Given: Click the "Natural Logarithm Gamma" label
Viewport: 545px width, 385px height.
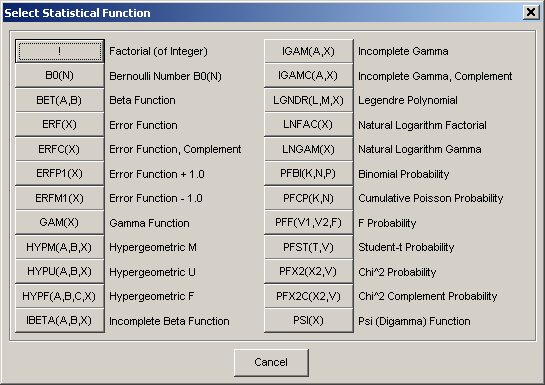Looking at the screenshot, I should (x=420, y=149).
